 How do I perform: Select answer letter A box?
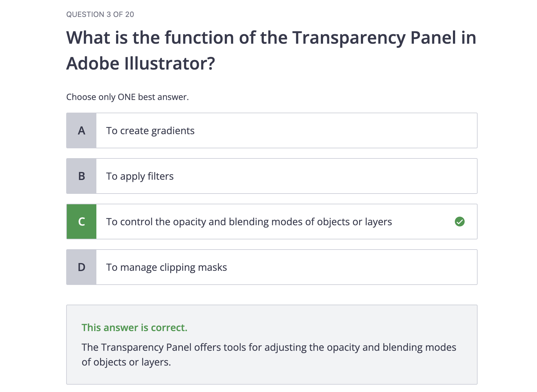pos(81,130)
